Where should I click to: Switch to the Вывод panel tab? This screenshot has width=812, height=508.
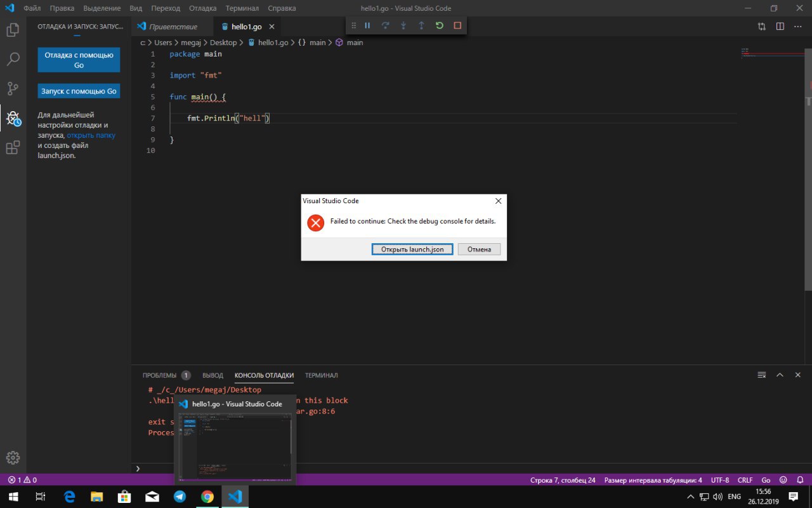(213, 375)
